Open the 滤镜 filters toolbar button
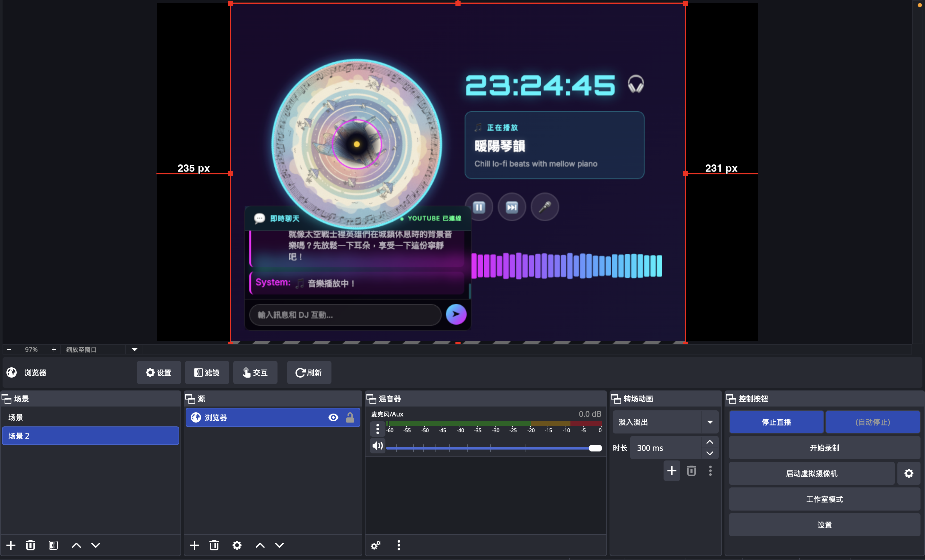Viewport: 925px width, 560px height. pyautogui.click(x=207, y=372)
